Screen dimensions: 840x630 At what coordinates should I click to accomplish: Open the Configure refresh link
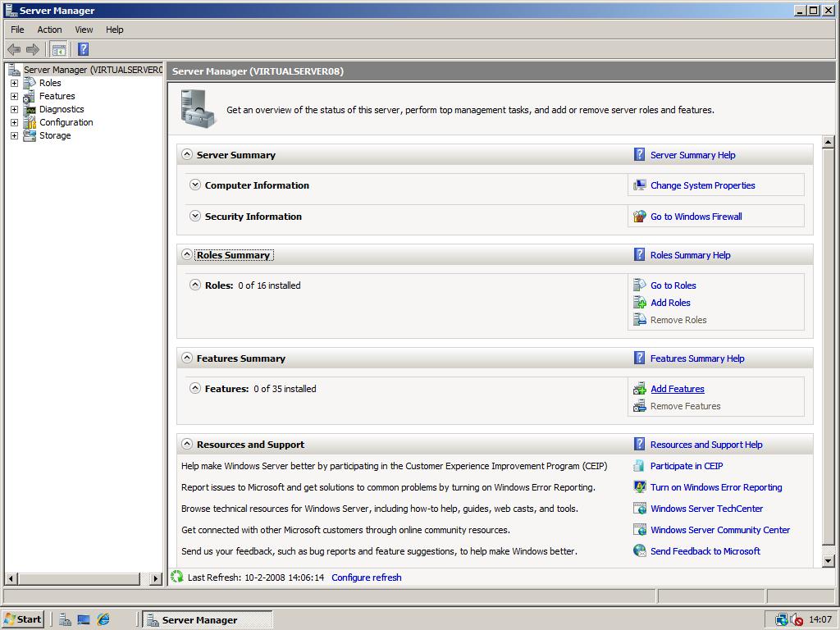367,577
